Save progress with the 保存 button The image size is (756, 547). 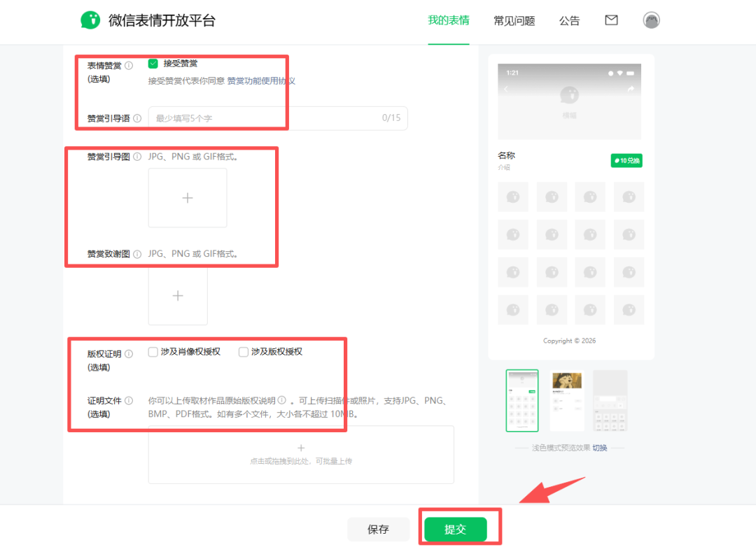point(378,530)
